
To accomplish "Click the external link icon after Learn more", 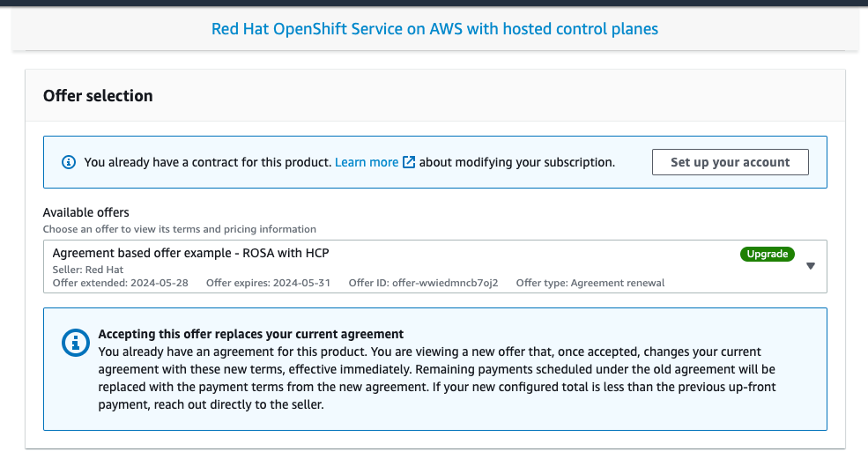I will pyautogui.click(x=409, y=162).
